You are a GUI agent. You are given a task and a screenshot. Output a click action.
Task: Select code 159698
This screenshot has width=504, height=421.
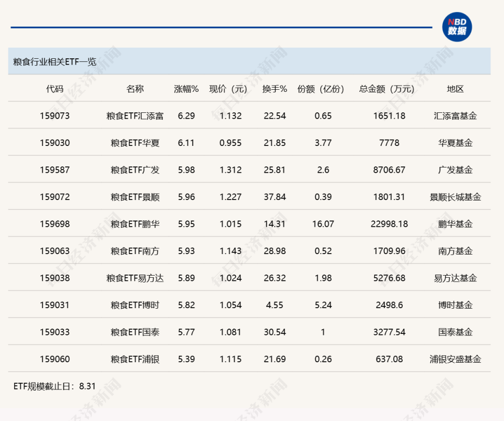click(55, 224)
